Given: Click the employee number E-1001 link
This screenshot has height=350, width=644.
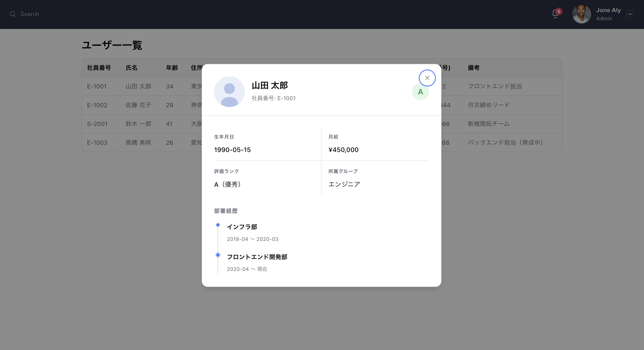Looking at the screenshot, I should point(97,86).
